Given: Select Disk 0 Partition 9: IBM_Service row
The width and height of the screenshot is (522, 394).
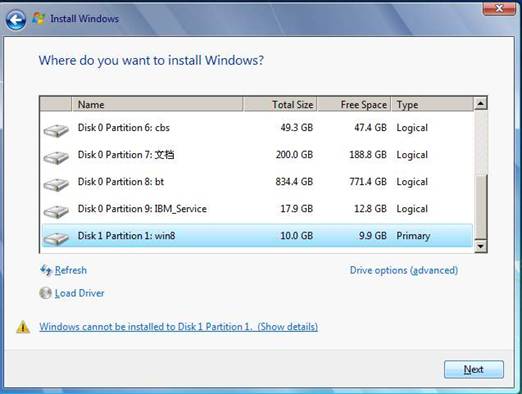Looking at the screenshot, I should point(256,209).
